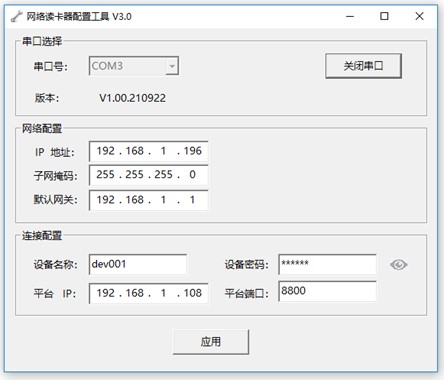The image size is (444, 380).
Task: Click the last octet 108 of 平台 IP
Action: [x=193, y=293]
